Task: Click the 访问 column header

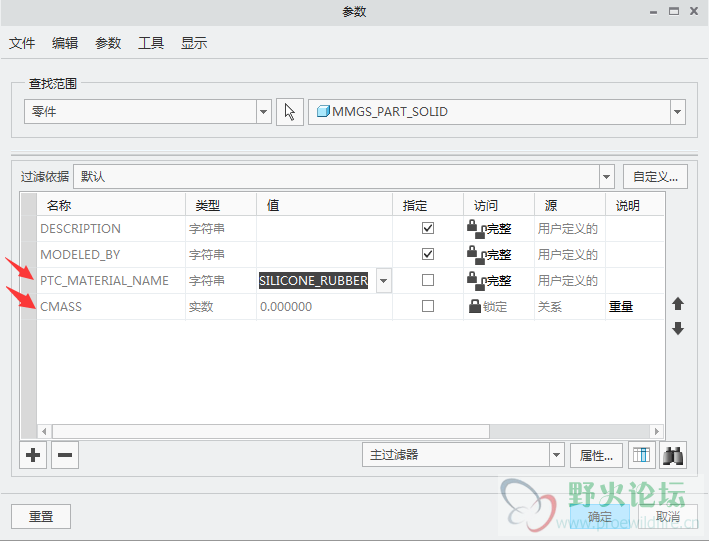Action: click(x=499, y=205)
